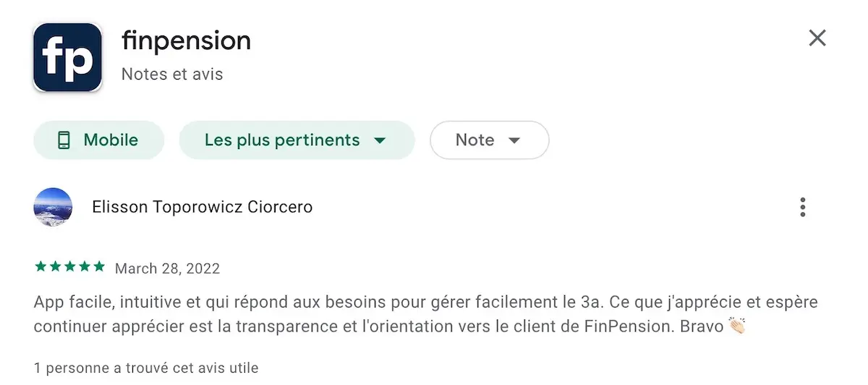The height and width of the screenshot is (385, 868).
Task: Expand the Les plus pertinents sort dropdown
Action: pos(282,140)
